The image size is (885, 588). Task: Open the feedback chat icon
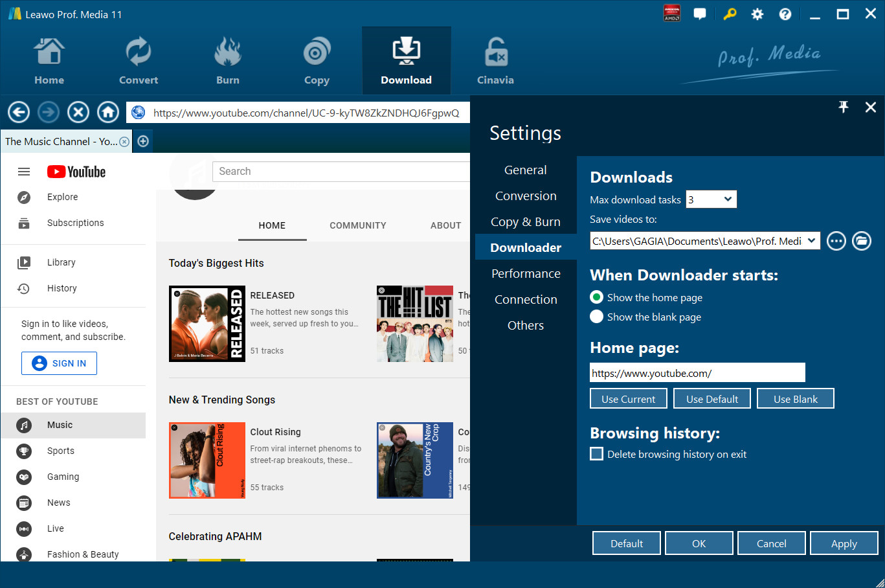700,14
